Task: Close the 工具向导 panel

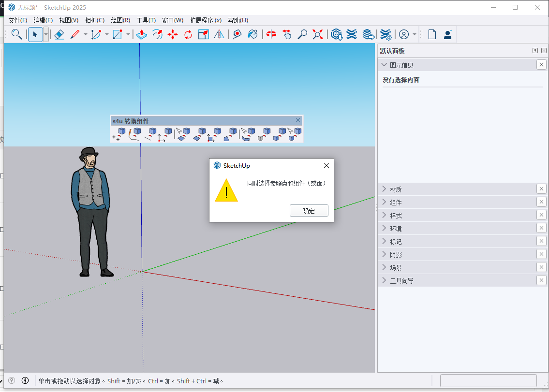Action: pos(541,280)
